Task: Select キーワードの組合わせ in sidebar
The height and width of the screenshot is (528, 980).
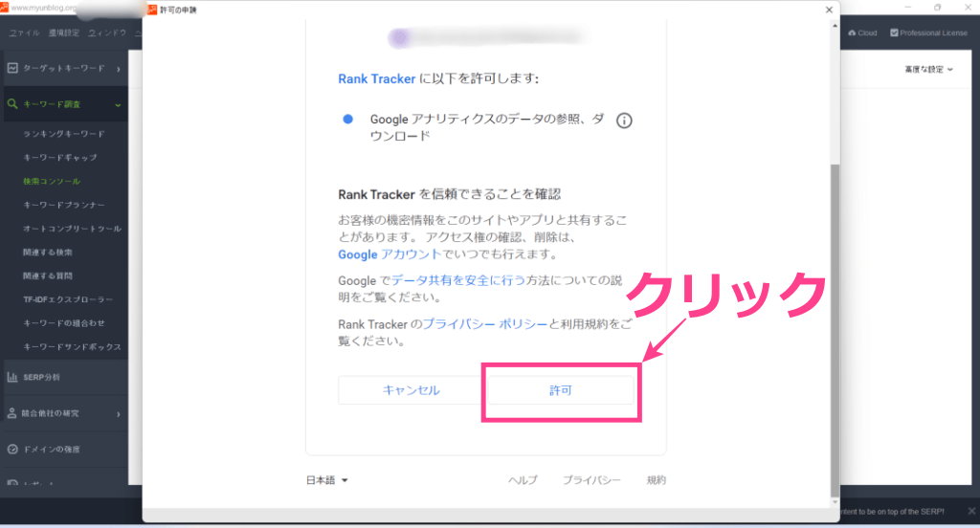Action: click(64, 323)
